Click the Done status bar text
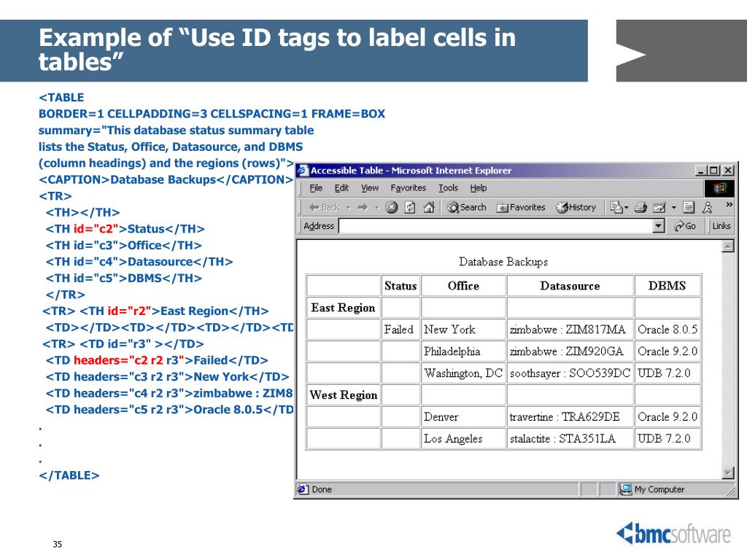 click(322, 489)
